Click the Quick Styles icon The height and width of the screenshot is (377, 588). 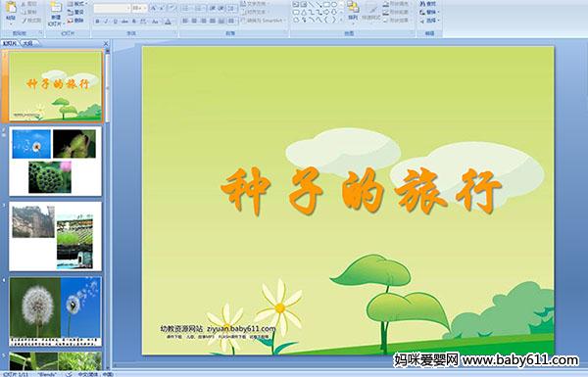371,8
